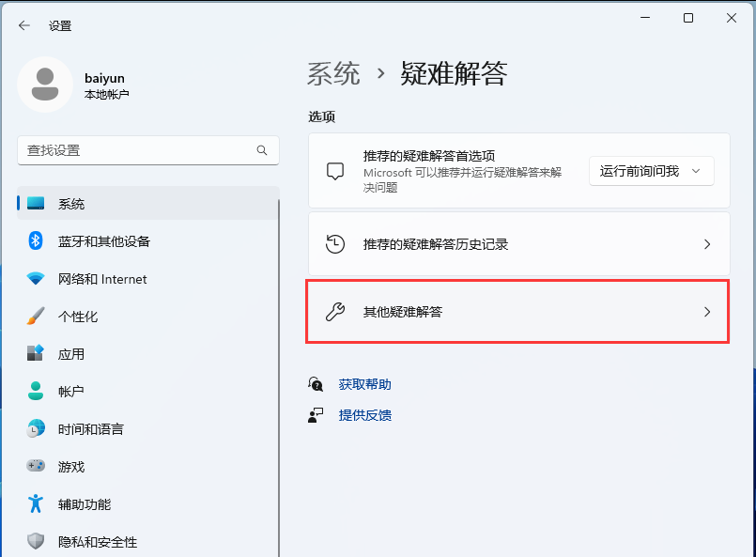The width and height of the screenshot is (756, 557).
Task: Open the baiyun account profile
Action: [85, 85]
